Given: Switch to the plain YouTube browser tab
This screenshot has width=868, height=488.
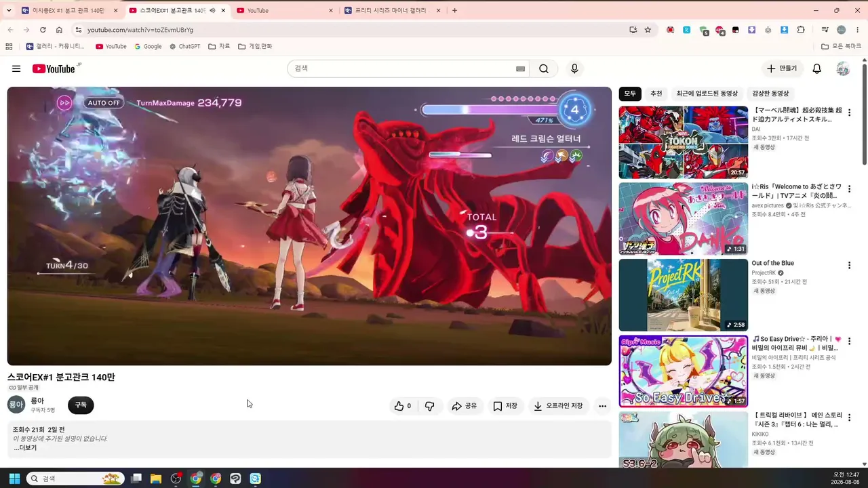Looking at the screenshot, I should coord(285,11).
